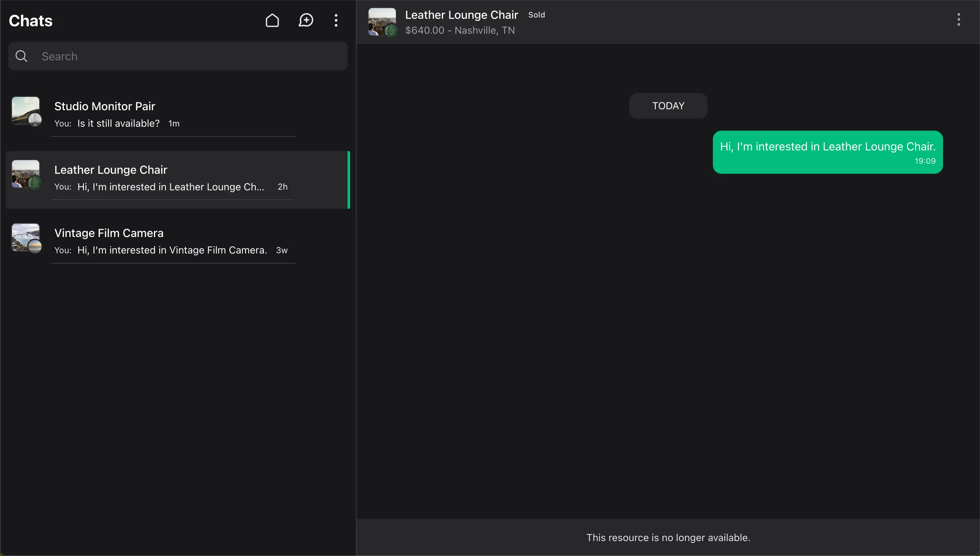Open Leather Lounge Chair listing title in header
The image size is (980, 556).
coord(461,15)
